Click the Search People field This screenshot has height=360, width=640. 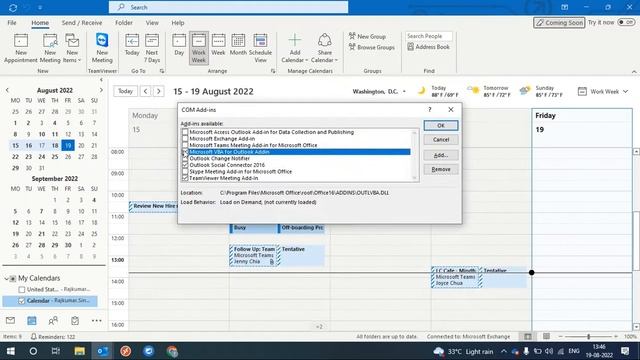pos(429,36)
